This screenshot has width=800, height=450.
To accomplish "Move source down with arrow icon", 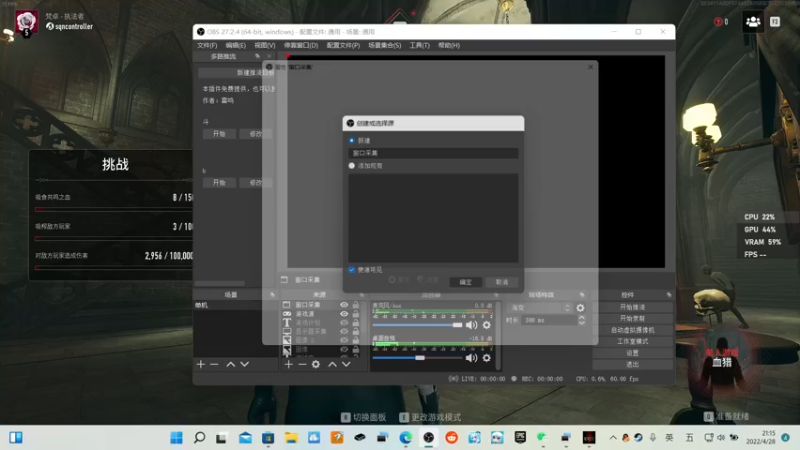I will point(346,364).
